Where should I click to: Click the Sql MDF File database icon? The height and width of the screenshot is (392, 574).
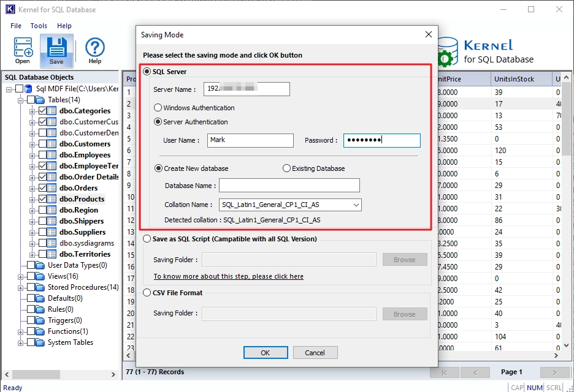pyautogui.click(x=28, y=89)
